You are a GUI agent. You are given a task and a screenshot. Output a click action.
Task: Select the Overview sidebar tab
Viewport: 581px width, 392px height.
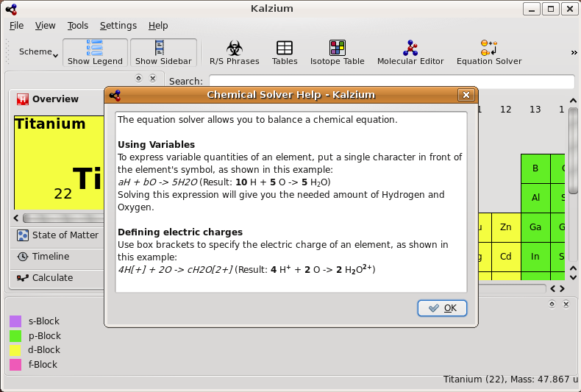click(x=57, y=99)
